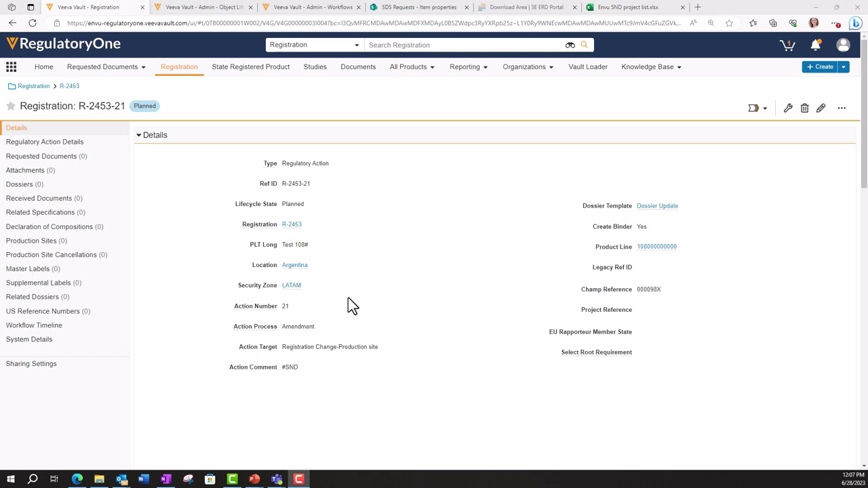The height and width of the screenshot is (488, 868).
Task: Open the LATAM security zone link
Action: (x=291, y=285)
